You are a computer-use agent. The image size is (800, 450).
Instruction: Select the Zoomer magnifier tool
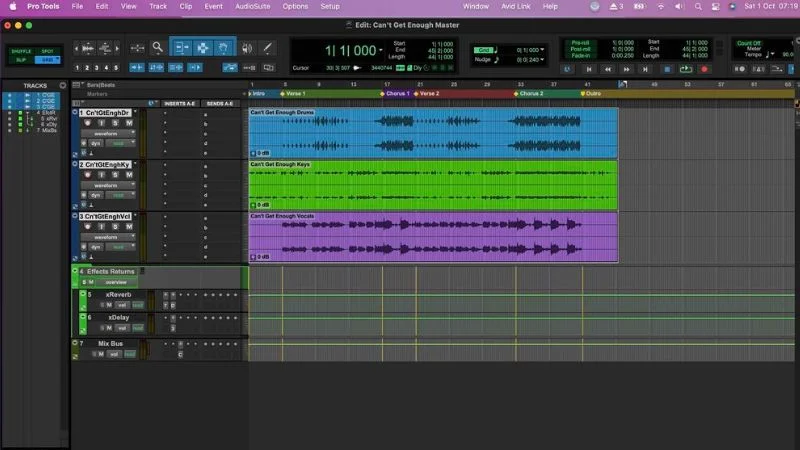[158, 48]
